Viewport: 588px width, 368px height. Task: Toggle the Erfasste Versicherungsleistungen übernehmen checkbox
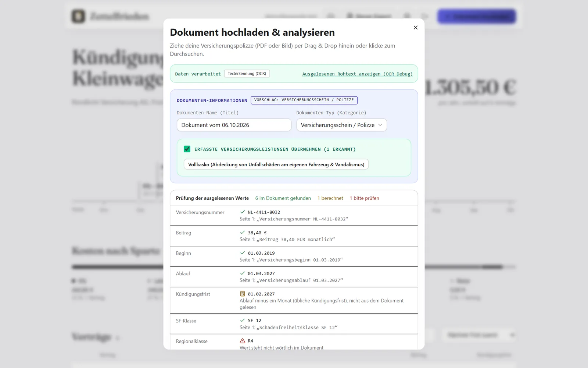pos(187,149)
